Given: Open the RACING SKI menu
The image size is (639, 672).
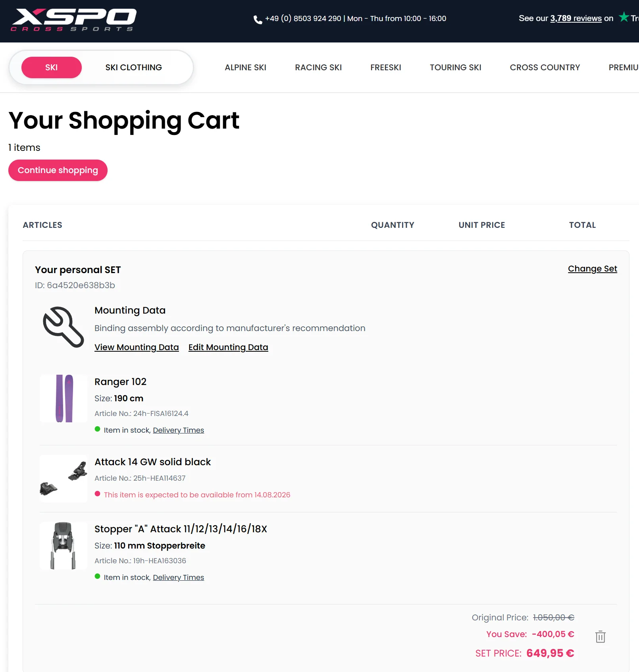Looking at the screenshot, I should [x=318, y=67].
